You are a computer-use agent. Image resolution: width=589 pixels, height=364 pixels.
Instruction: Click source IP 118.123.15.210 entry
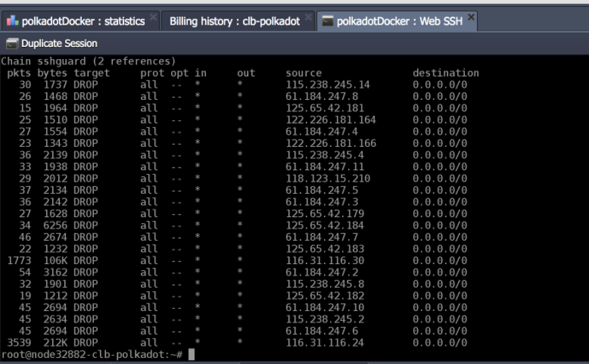coord(328,178)
